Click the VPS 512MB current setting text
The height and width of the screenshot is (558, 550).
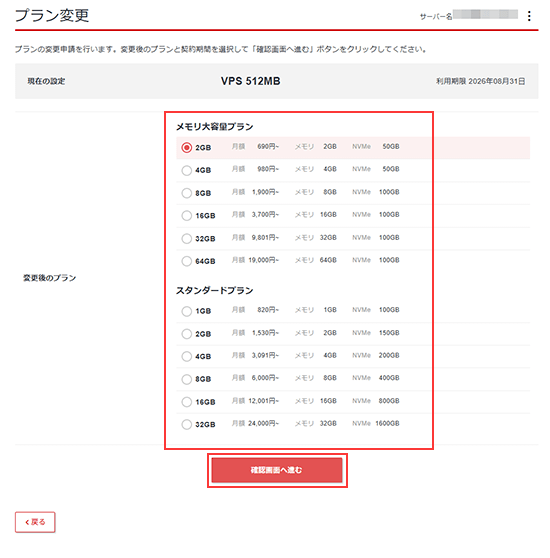(250, 81)
